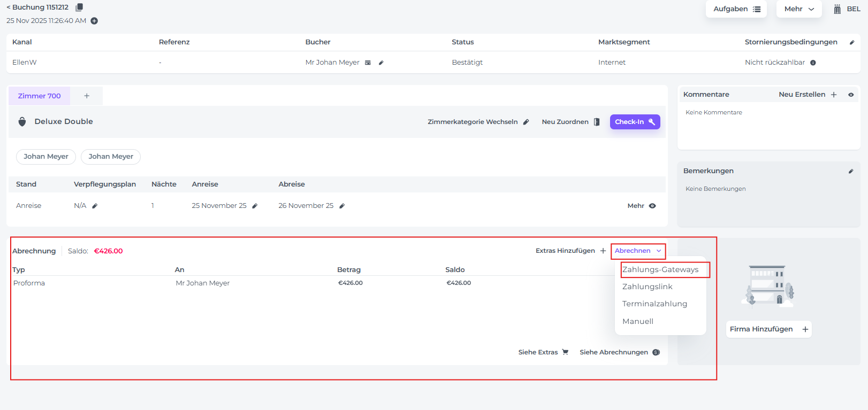Click the plus icon beside booking date

click(x=94, y=21)
